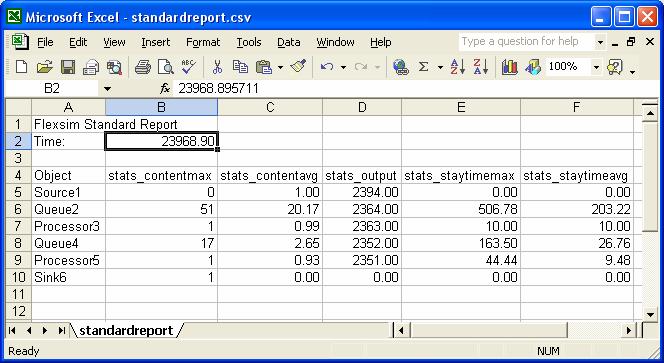Select the Cut scissors icon

tap(217, 67)
